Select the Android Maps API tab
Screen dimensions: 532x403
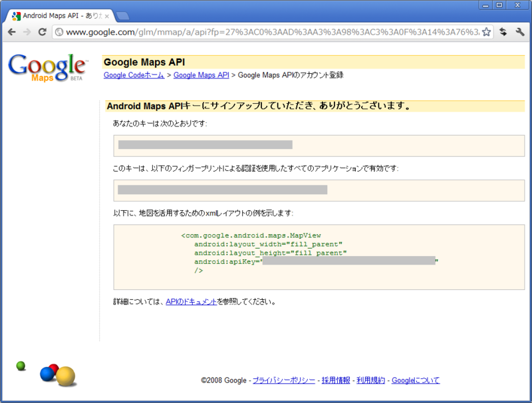(x=60, y=15)
